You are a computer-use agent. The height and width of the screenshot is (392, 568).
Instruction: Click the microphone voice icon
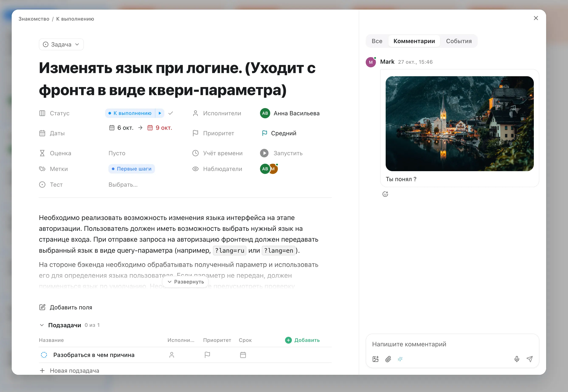(x=517, y=359)
